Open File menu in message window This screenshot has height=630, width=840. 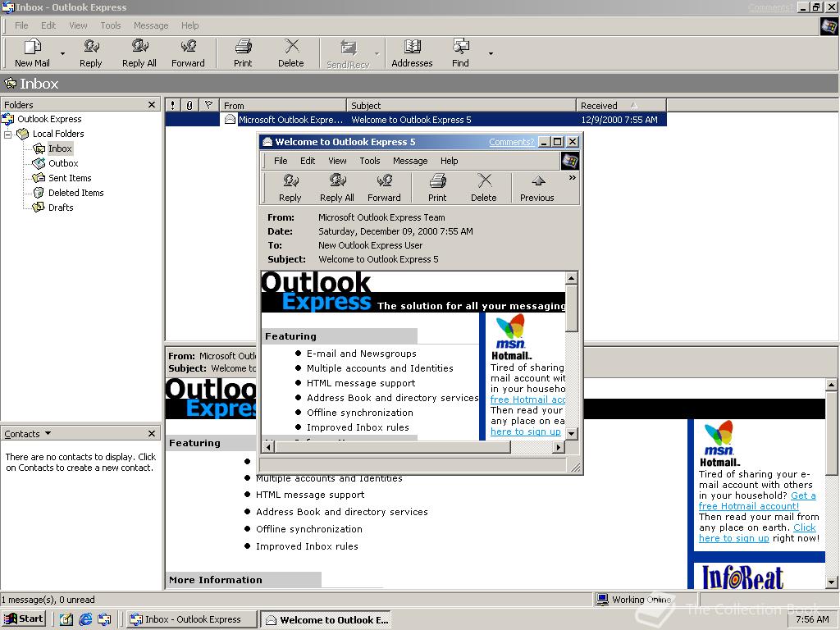(281, 161)
